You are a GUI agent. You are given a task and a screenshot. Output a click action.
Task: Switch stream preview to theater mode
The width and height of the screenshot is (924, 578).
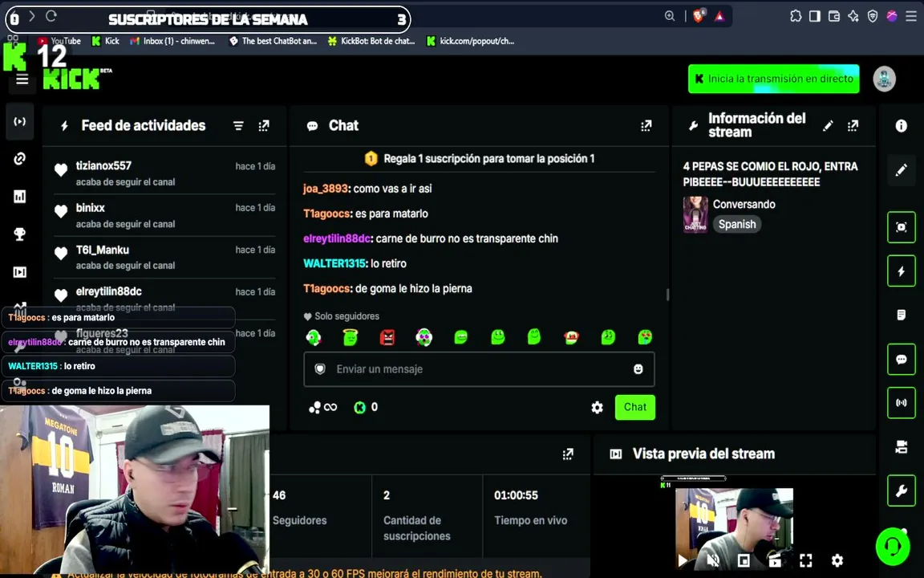click(x=775, y=560)
